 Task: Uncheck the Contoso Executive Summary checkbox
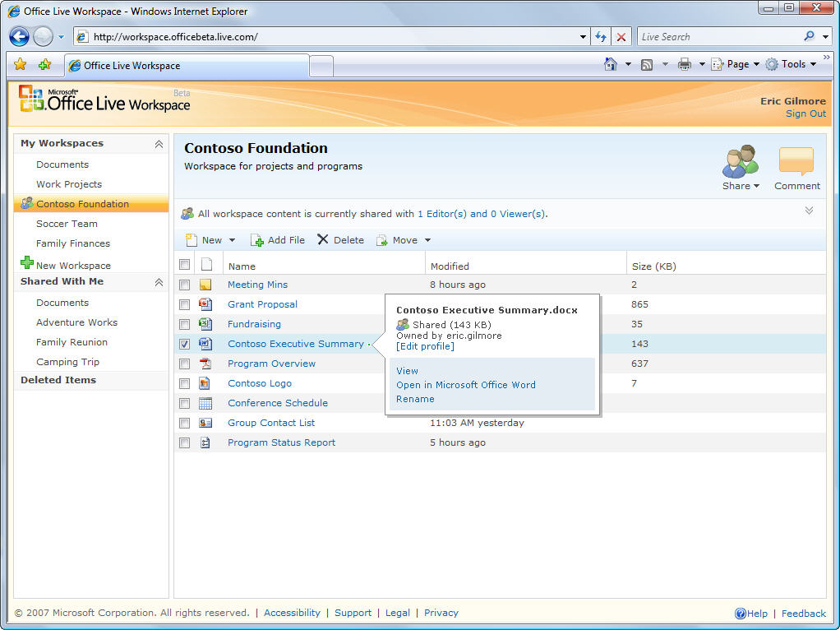pyautogui.click(x=185, y=344)
